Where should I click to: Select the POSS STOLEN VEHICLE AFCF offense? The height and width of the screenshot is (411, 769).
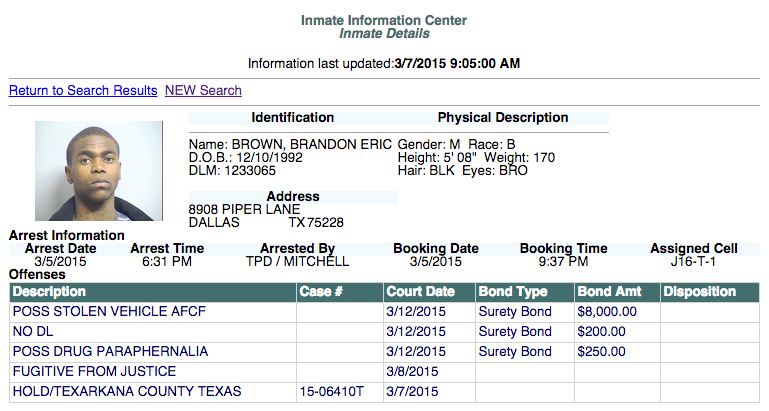pos(109,312)
